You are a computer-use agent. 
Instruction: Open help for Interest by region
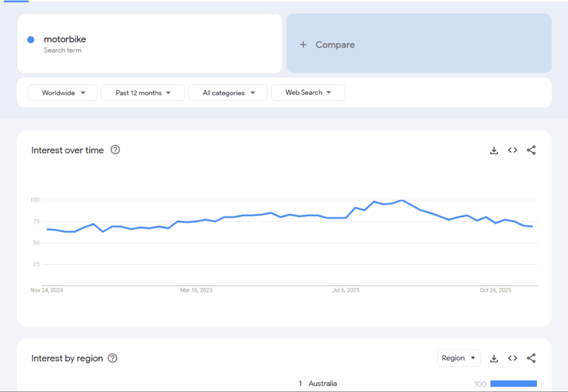(113, 358)
